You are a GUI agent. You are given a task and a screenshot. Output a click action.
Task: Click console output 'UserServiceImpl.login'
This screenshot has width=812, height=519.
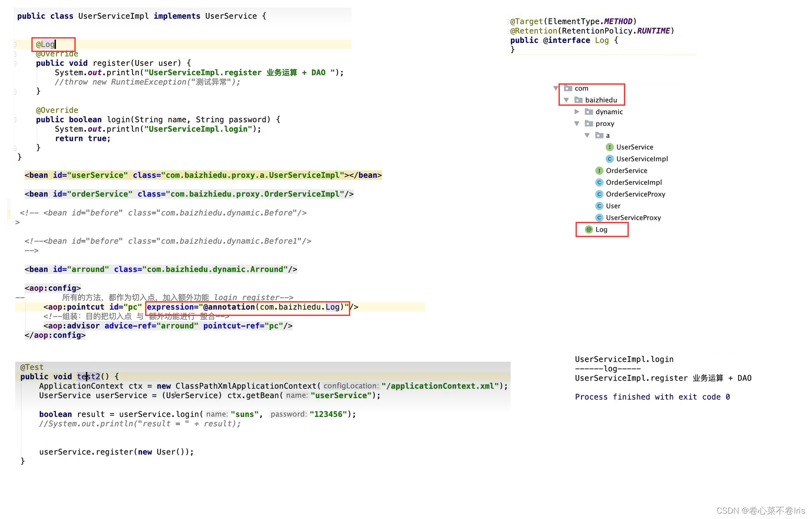624,359
